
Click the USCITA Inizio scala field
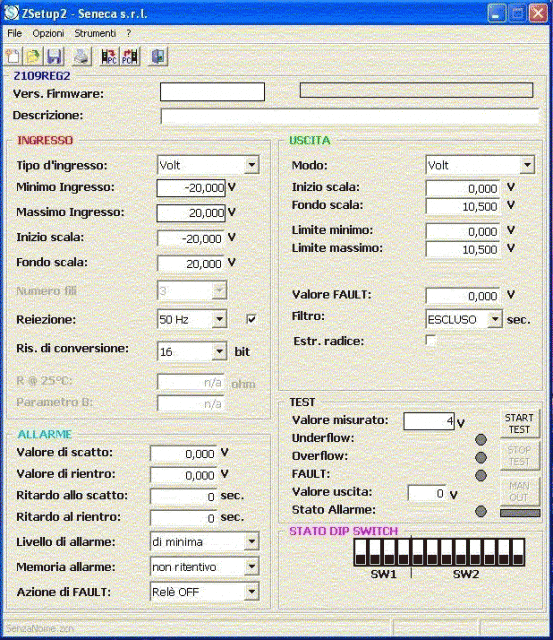[463, 188]
